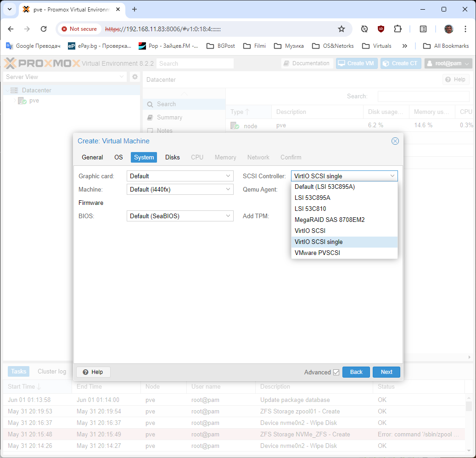The image size is (476, 458).
Task: Switch to the Disks tab
Action: [x=173, y=157]
